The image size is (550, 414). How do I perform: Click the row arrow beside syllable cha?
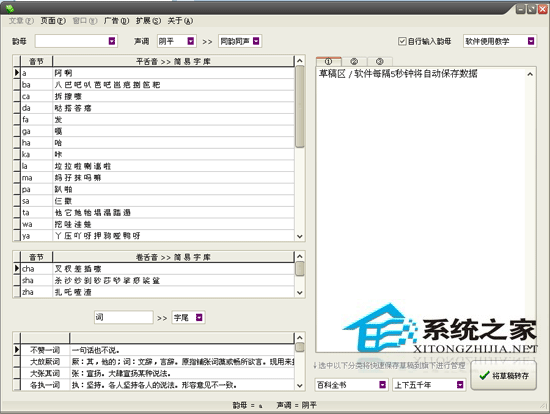tap(16, 268)
